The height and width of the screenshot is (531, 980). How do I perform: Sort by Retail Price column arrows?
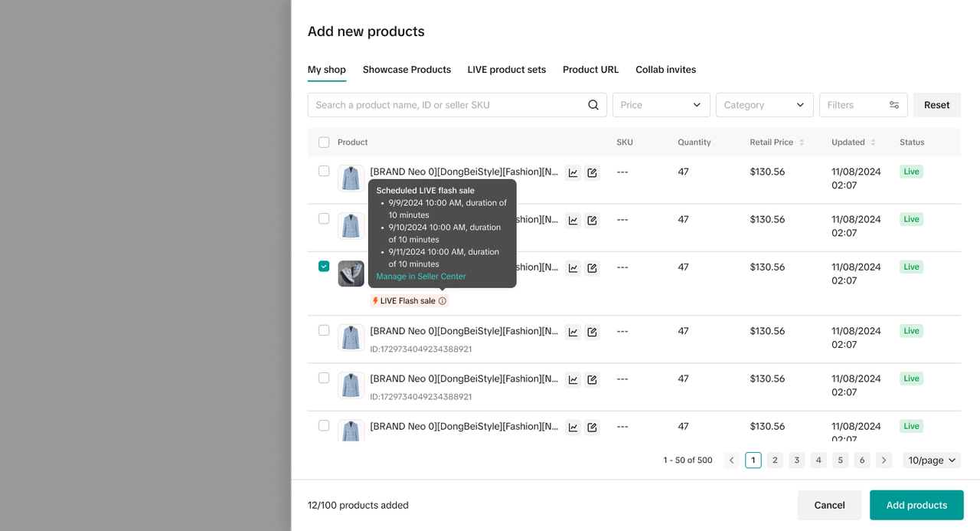tap(802, 143)
